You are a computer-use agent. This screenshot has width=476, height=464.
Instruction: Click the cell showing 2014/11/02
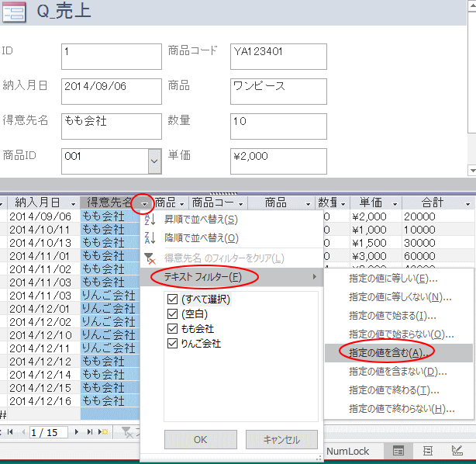[43, 269]
